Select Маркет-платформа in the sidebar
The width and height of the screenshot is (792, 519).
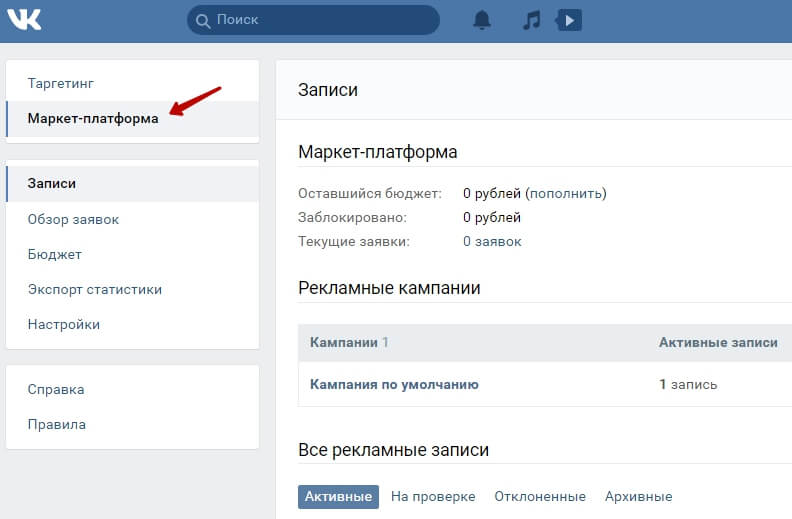click(93, 118)
